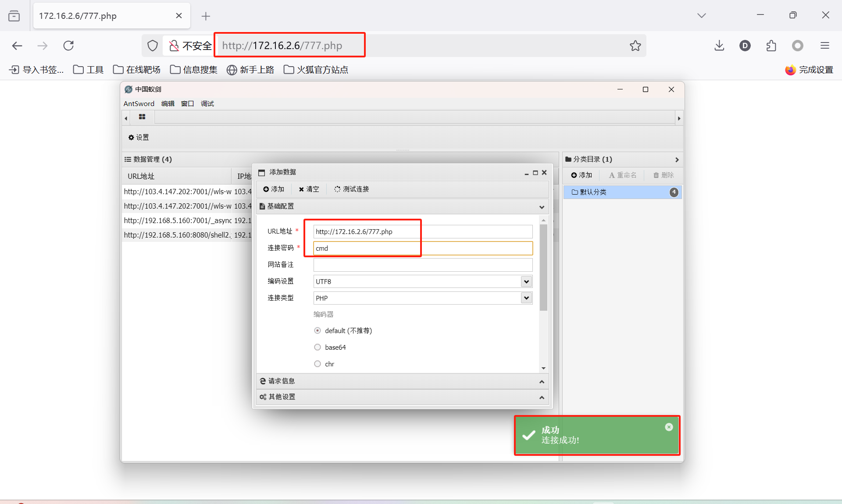
Task: Open the extensions puzzle icon
Action: pos(771,46)
